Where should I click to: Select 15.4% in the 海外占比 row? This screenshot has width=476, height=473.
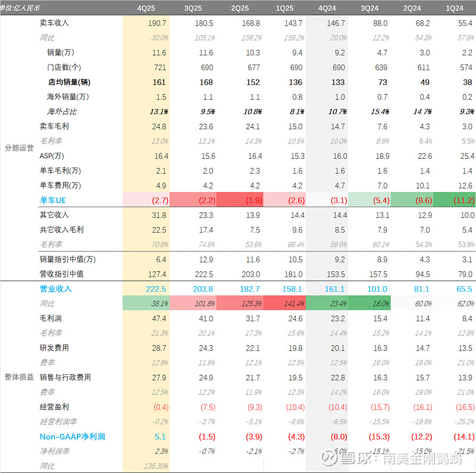click(x=380, y=112)
